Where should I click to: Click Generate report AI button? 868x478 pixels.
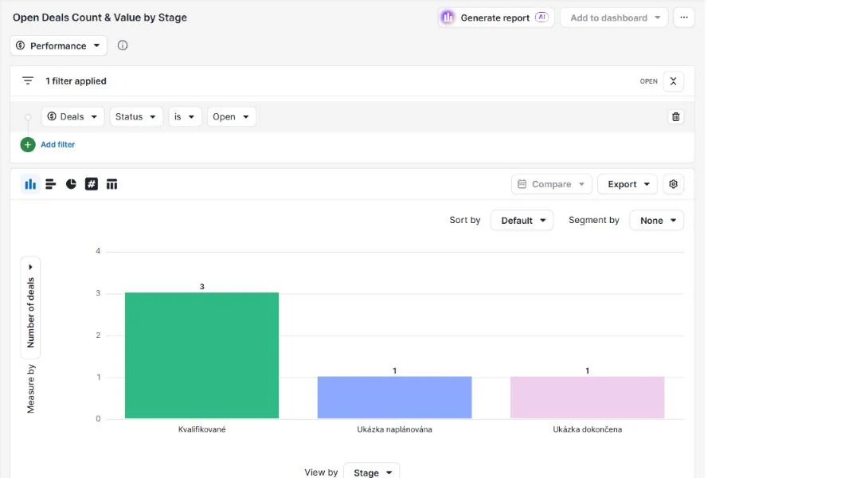tap(496, 18)
